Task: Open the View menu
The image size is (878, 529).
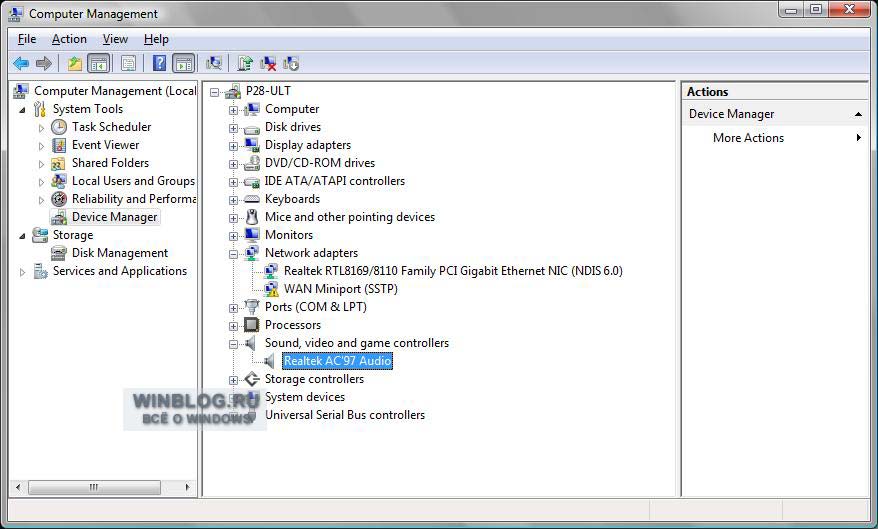Action: click(x=115, y=39)
